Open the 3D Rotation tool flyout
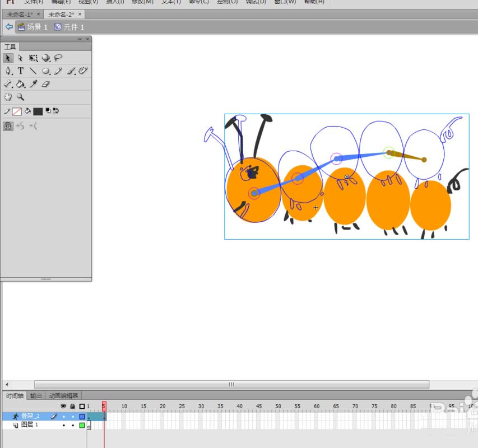 tap(46, 58)
